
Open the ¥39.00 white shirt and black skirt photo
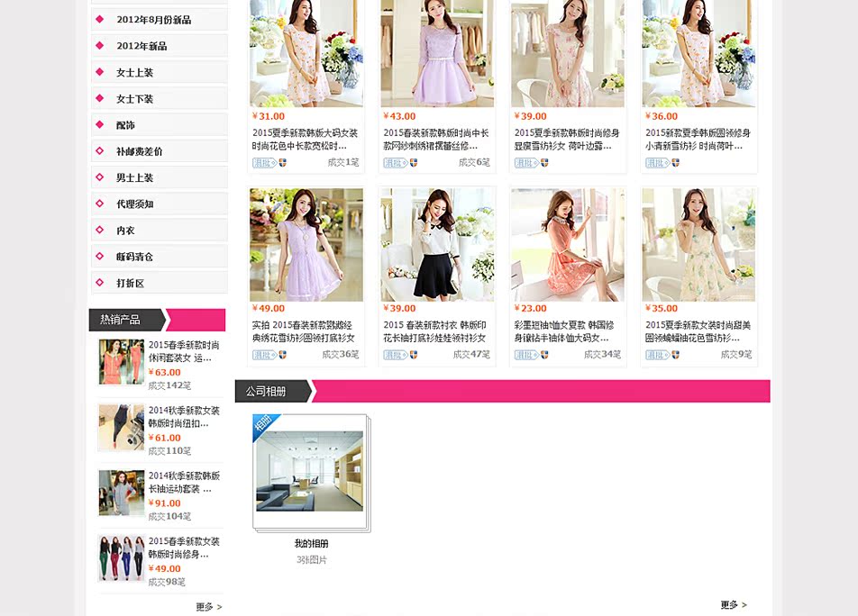tap(437, 244)
